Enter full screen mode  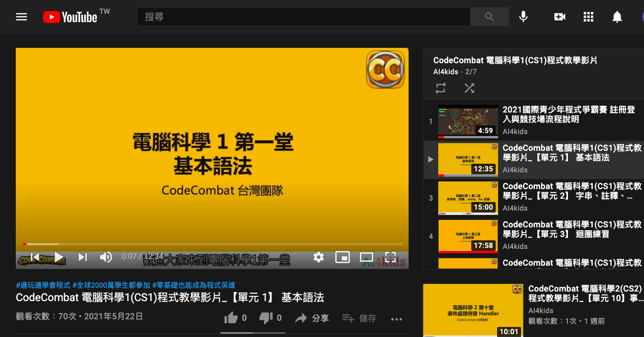[x=390, y=257]
